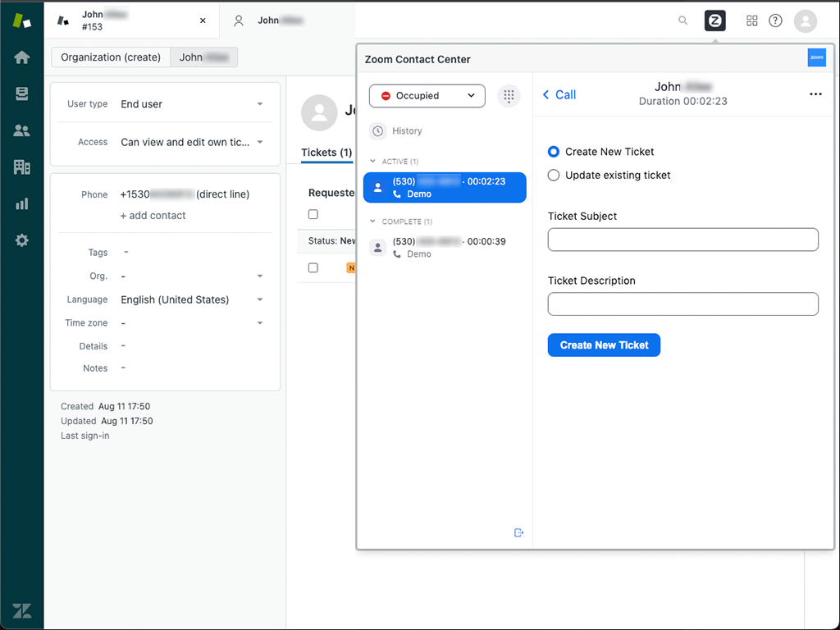Click the search icon in the top bar
The height and width of the screenshot is (630, 840).
(683, 21)
